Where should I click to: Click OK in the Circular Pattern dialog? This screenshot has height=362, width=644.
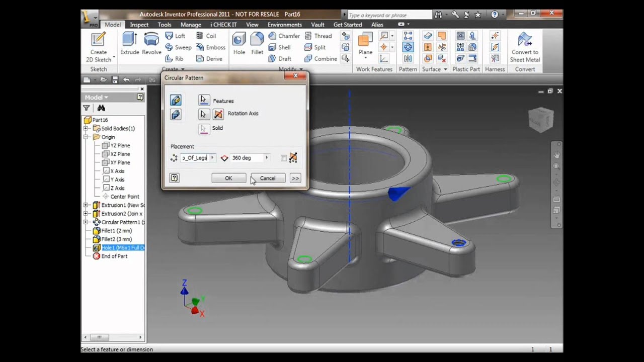[x=228, y=178]
